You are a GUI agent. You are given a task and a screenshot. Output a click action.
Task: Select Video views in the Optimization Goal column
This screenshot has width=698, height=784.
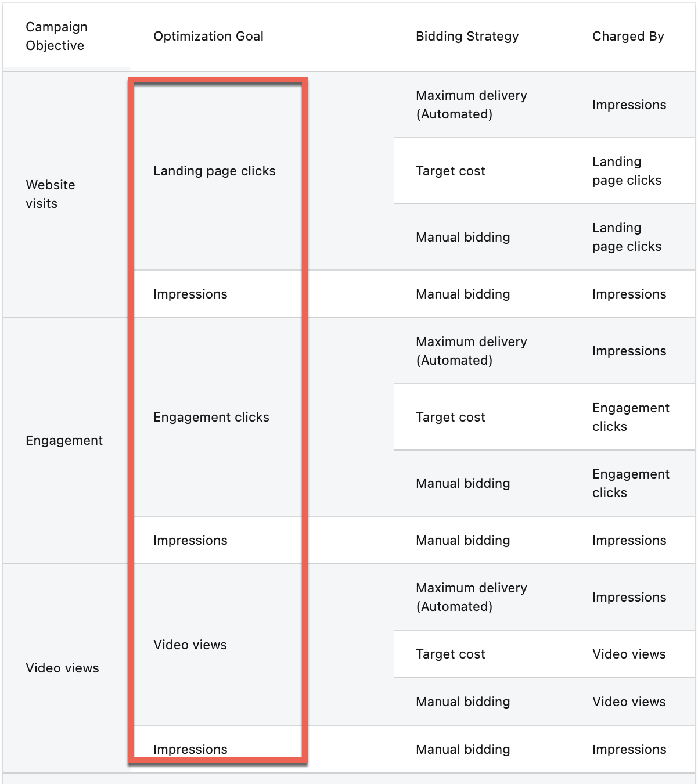coord(190,645)
